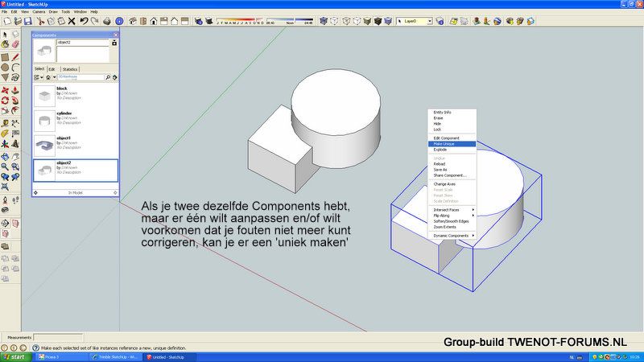
Task: Choose Make Unique in context menu
Action: point(452,144)
